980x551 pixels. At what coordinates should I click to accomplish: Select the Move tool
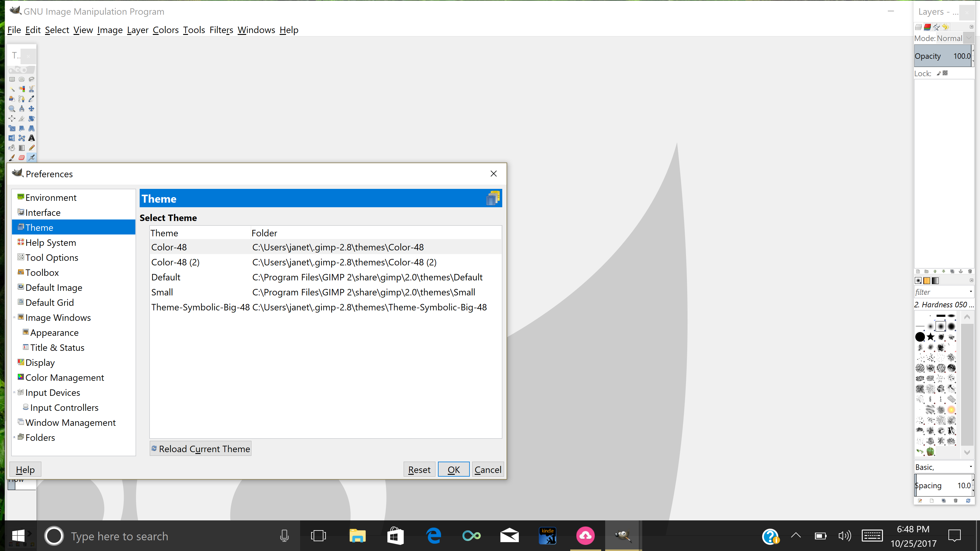click(32, 109)
